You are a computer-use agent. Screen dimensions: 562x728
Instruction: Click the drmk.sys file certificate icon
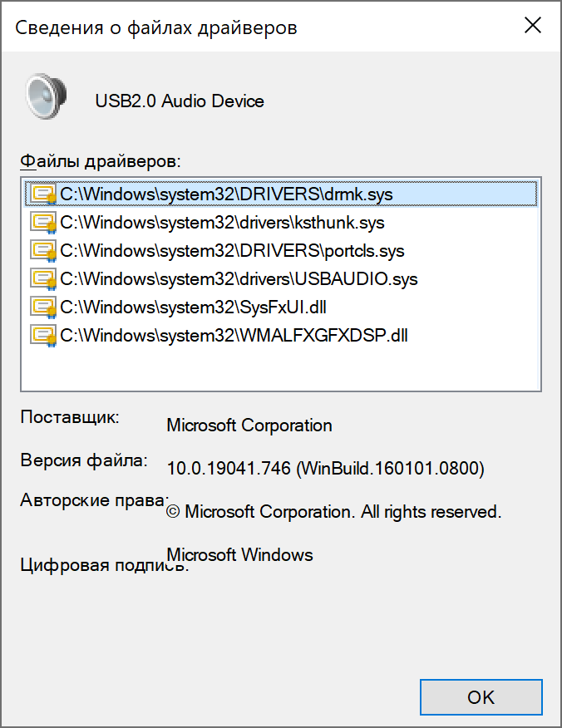43,194
